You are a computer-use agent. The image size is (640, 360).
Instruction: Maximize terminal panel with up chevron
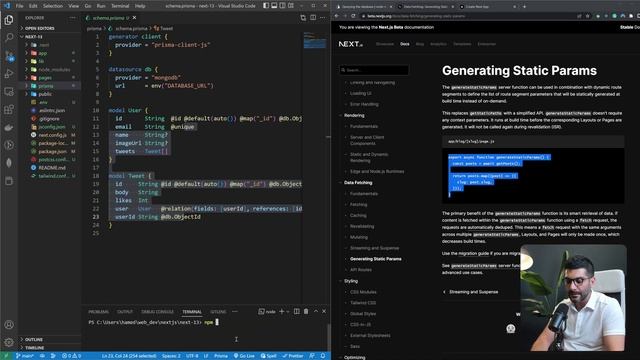(x=316, y=311)
